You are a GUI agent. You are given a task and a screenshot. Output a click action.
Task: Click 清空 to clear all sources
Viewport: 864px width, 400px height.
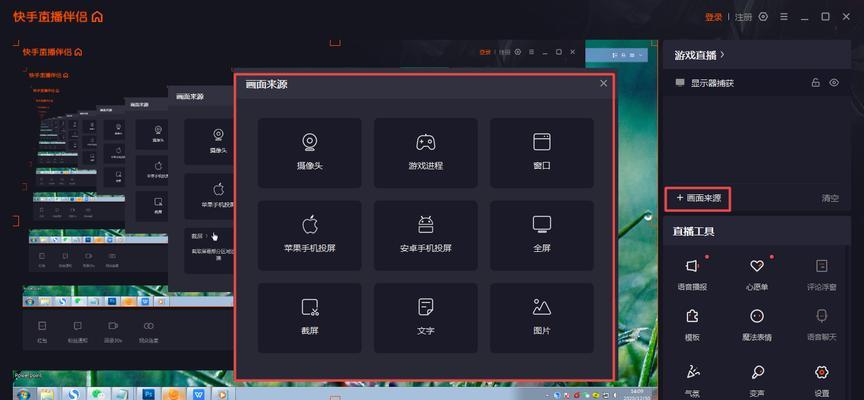click(830, 198)
